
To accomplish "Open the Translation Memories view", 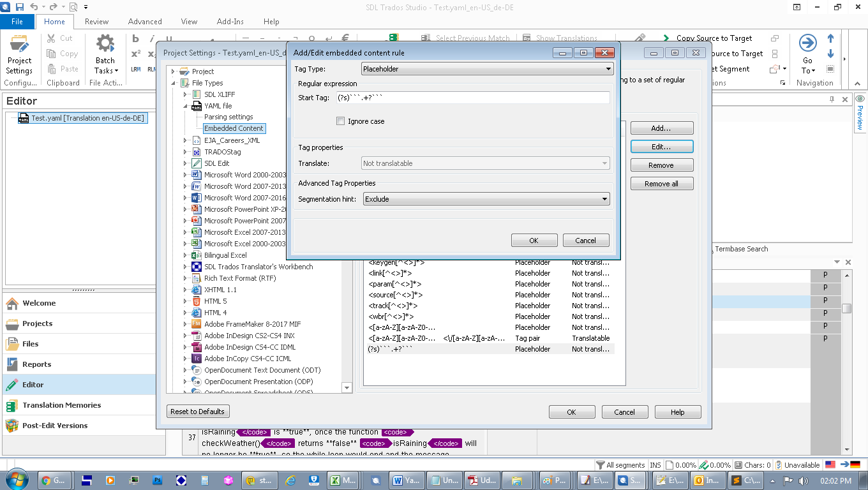I will pos(61,405).
